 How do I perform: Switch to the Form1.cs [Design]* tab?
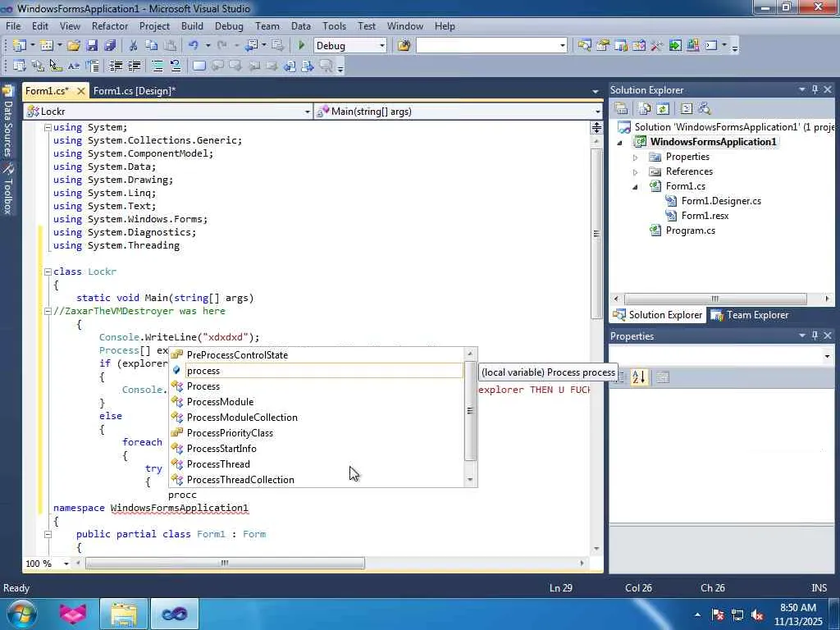[x=135, y=90]
